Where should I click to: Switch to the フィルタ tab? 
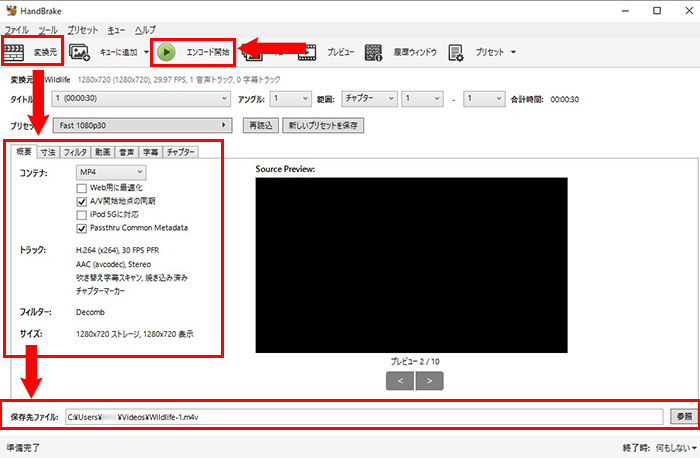tap(75, 153)
